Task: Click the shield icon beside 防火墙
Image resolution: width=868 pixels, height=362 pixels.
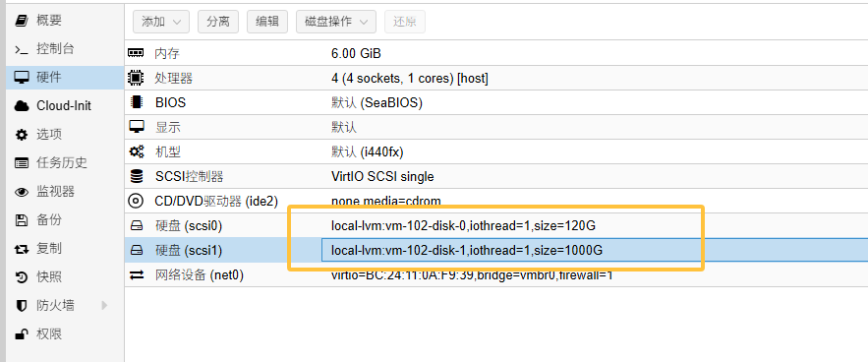Action: pos(21,306)
